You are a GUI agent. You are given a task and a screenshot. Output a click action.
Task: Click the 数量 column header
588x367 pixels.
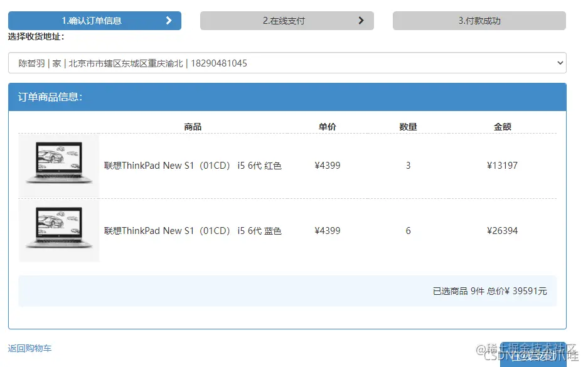click(x=408, y=126)
